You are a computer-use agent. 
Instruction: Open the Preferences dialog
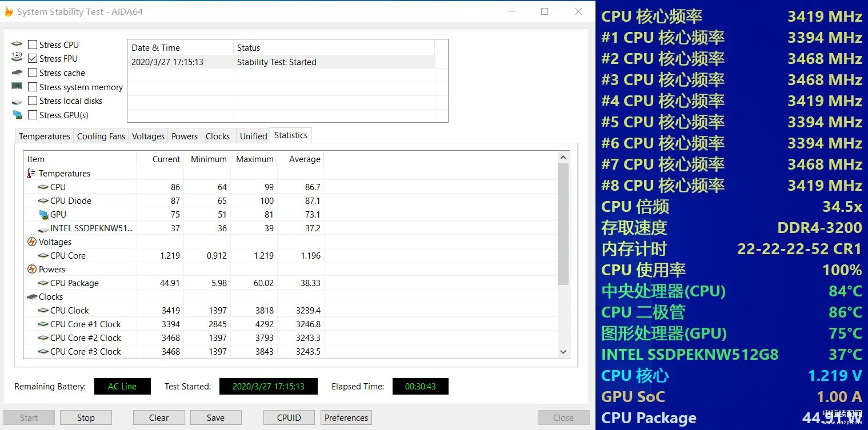[346, 417]
